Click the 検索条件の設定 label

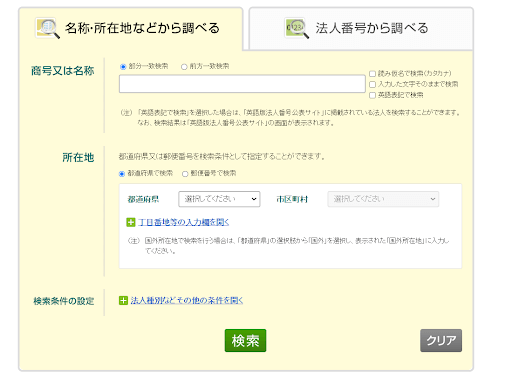pos(64,301)
